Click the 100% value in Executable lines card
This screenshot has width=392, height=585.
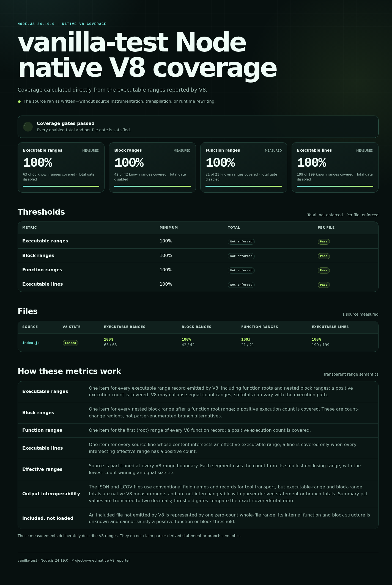pyautogui.click(x=312, y=163)
